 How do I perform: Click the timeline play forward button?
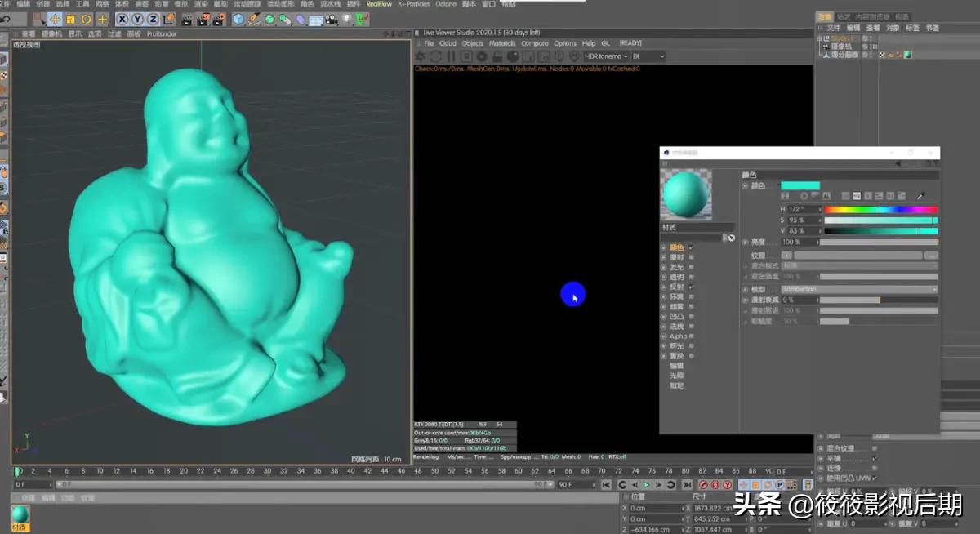pyautogui.click(x=647, y=485)
